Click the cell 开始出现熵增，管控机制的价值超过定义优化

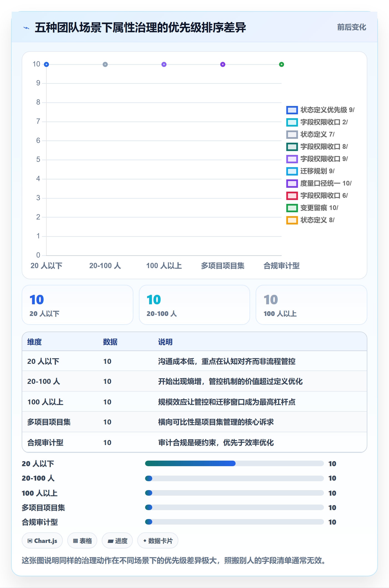click(x=230, y=381)
